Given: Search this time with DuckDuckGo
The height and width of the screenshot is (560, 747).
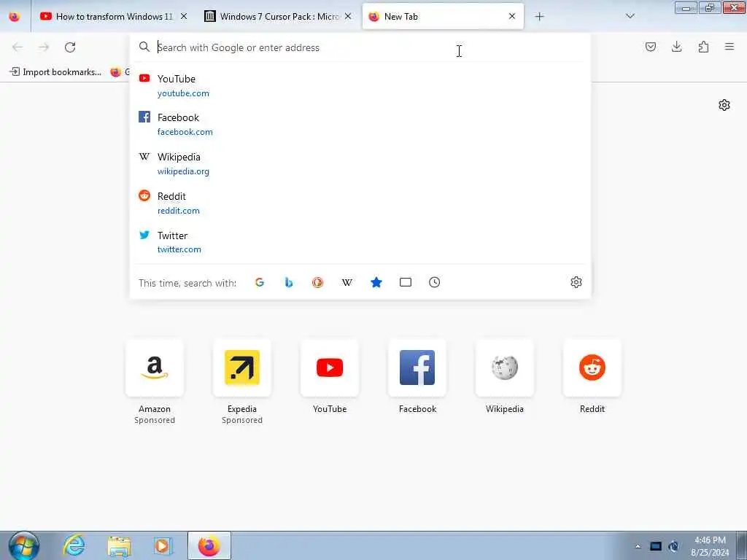Looking at the screenshot, I should (318, 282).
